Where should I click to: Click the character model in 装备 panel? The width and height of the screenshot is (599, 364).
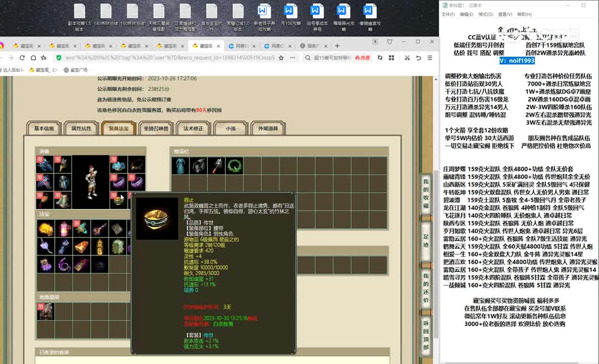point(91,181)
